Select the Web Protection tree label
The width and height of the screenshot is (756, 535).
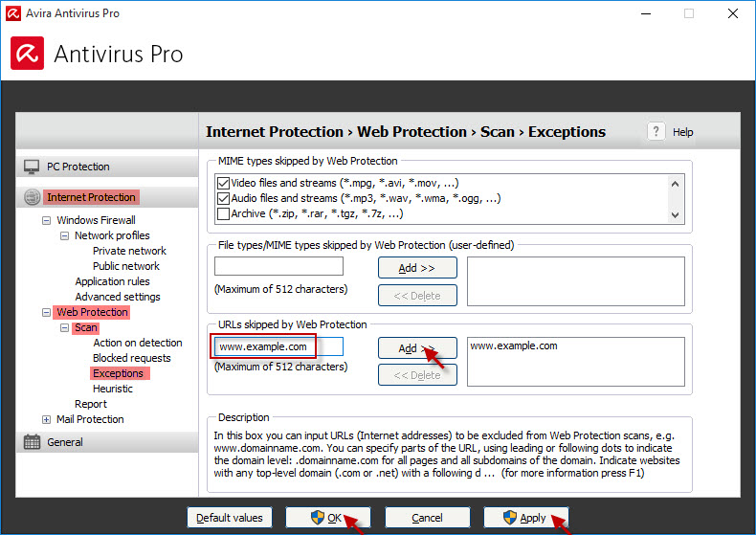click(x=92, y=312)
